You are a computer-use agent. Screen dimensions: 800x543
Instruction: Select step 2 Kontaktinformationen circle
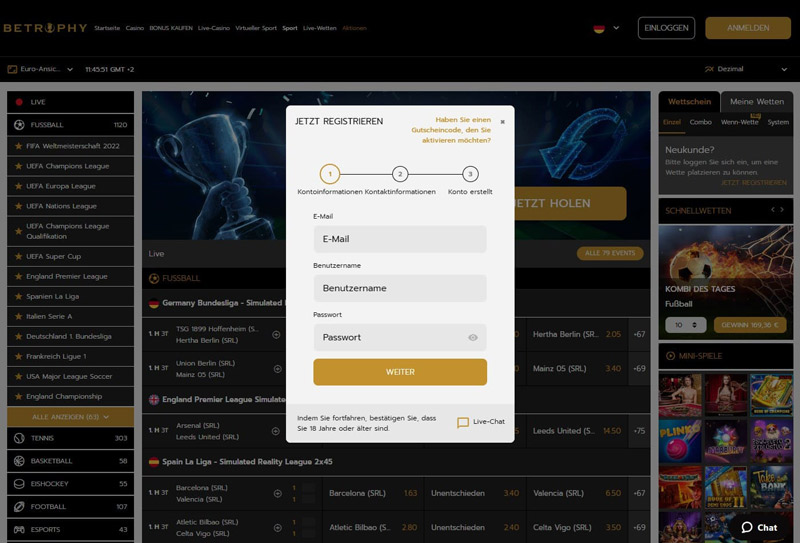400,174
